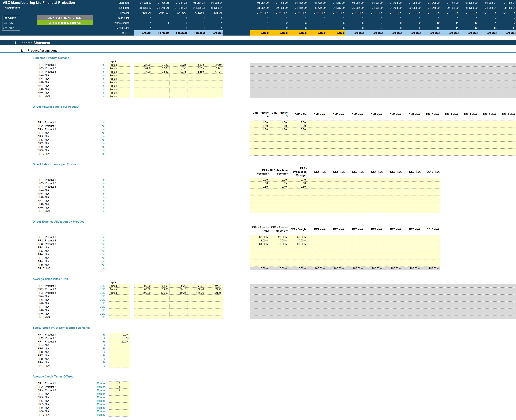The image size is (516, 420).
Task: Click the LINK TO FRONT SHEET button
Action: (65, 17)
